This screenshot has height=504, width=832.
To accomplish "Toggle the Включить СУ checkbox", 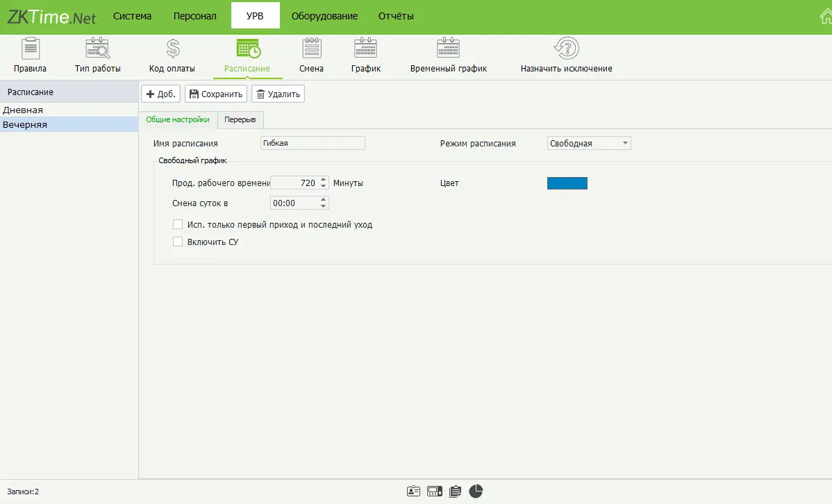I will click(x=178, y=242).
